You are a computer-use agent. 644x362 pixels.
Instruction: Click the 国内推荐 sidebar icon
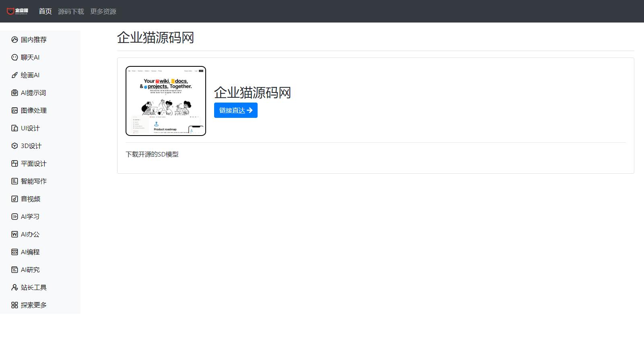[x=14, y=39]
